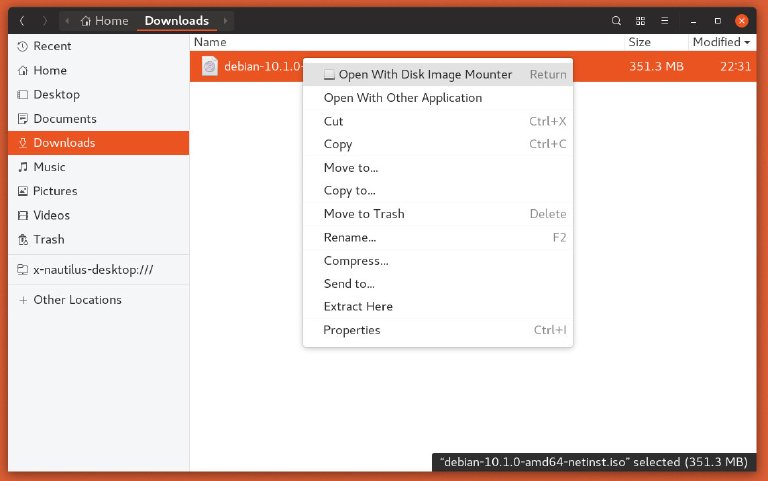Open the hamburger menu in header bar
The height and width of the screenshot is (481, 768).
[x=665, y=20]
